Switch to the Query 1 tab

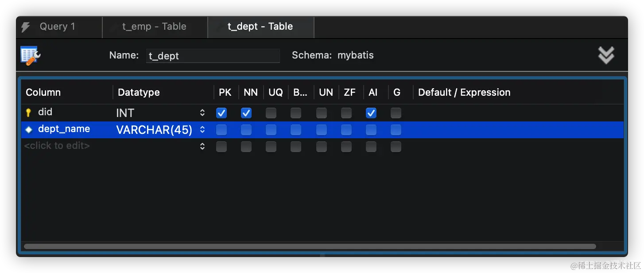pyautogui.click(x=58, y=27)
